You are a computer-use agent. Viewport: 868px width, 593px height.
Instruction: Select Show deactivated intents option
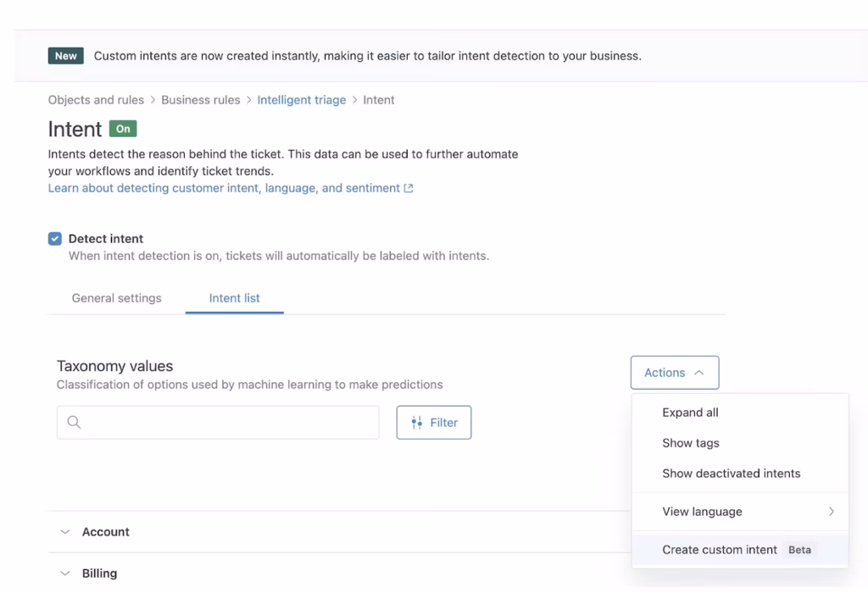[740, 473]
